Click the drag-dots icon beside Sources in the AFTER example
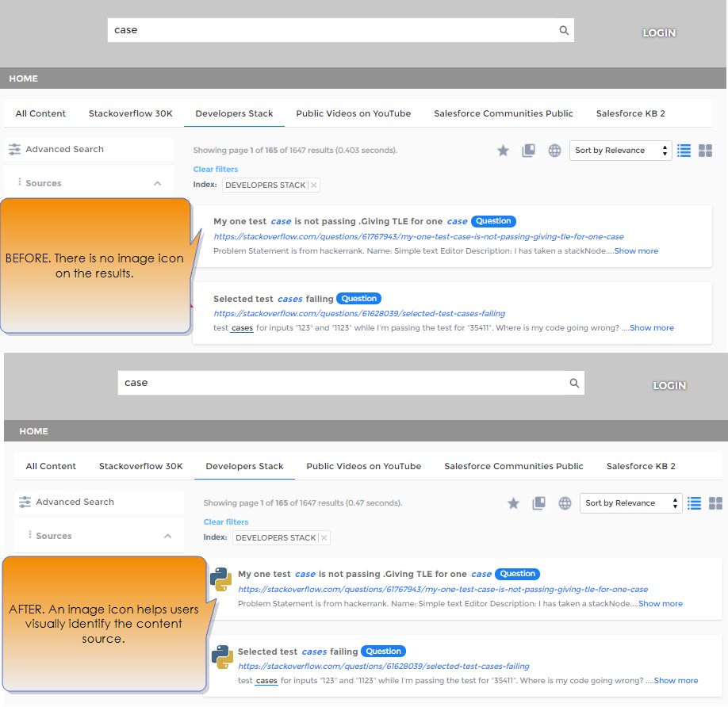This screenshot has height=707, width=728. [x=29, y=536]
